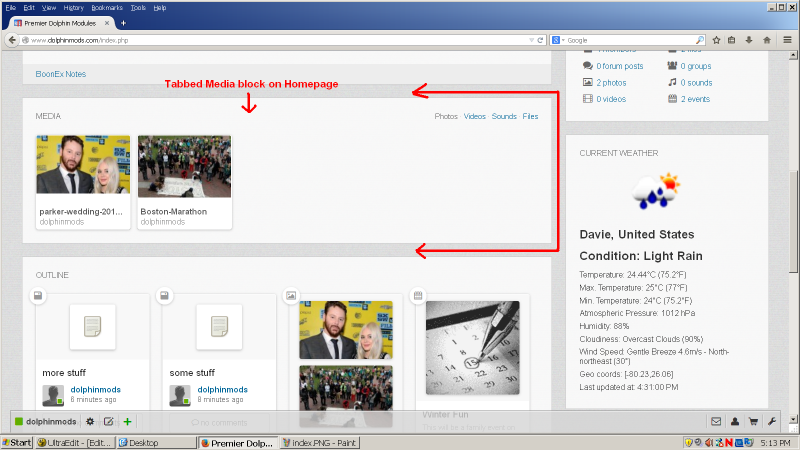Open the Bookmarks menu
This screenshot has height=450, width=800.
107,8
